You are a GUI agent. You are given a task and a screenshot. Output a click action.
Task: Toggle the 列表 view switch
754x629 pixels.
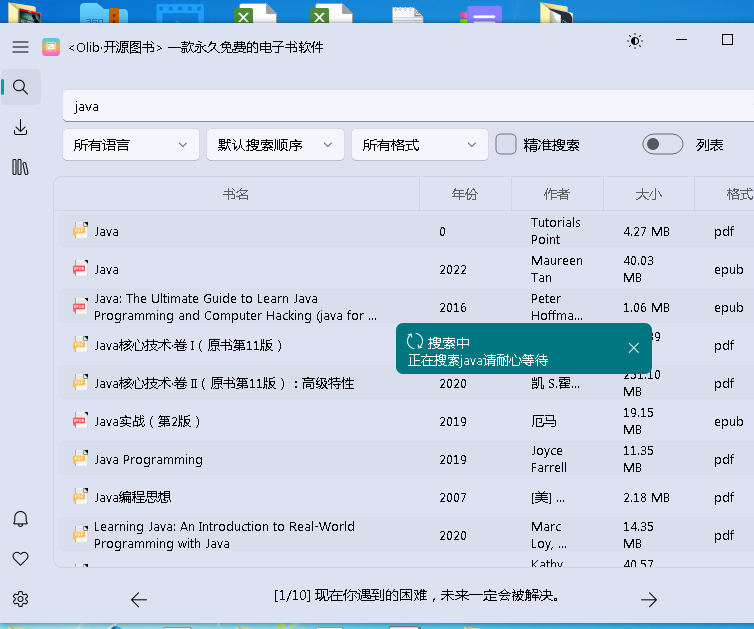click(662, 144)
